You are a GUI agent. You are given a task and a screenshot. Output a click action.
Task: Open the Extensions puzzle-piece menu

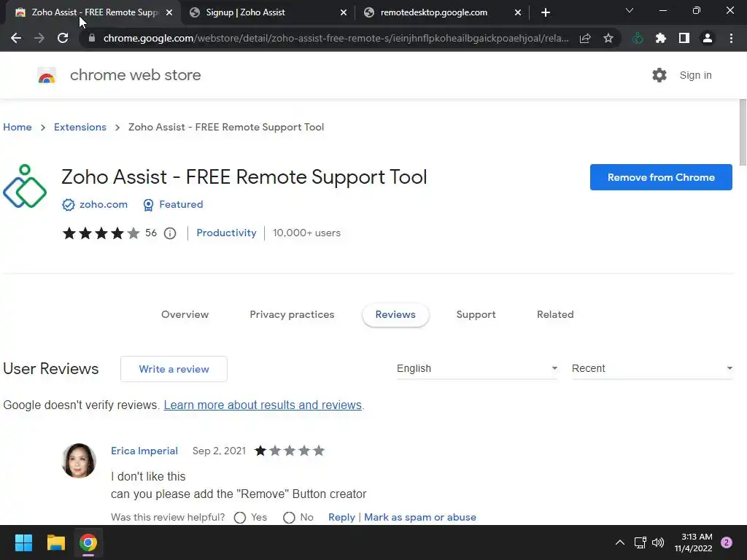tap(661, 38)
